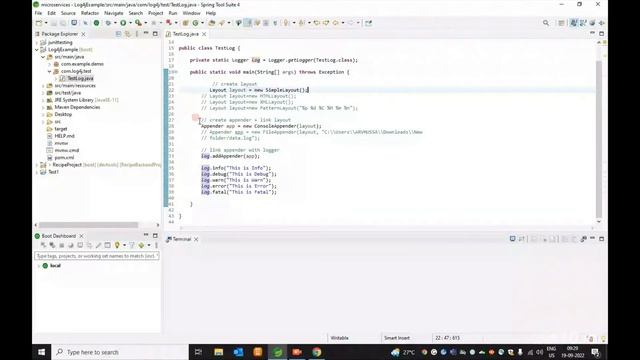This screenshot has height=360, width=640.
Task: Open the Boot Dashboard view menu dots
Action: pyautogui.click(x=156, y=245)
